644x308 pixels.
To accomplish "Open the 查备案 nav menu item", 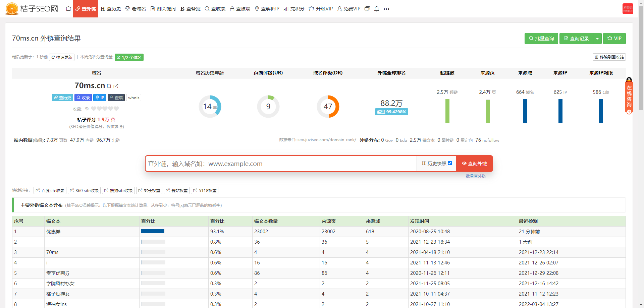I will [190, 9].
